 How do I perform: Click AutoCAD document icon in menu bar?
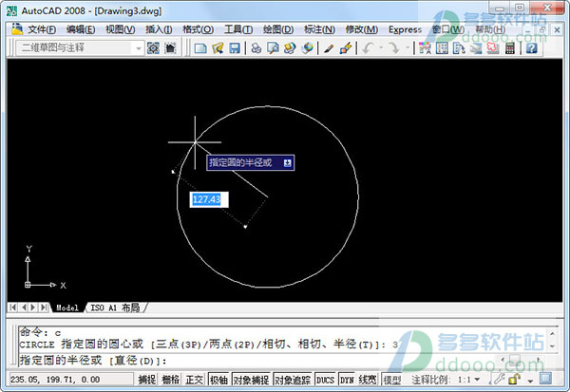(17, 29)
